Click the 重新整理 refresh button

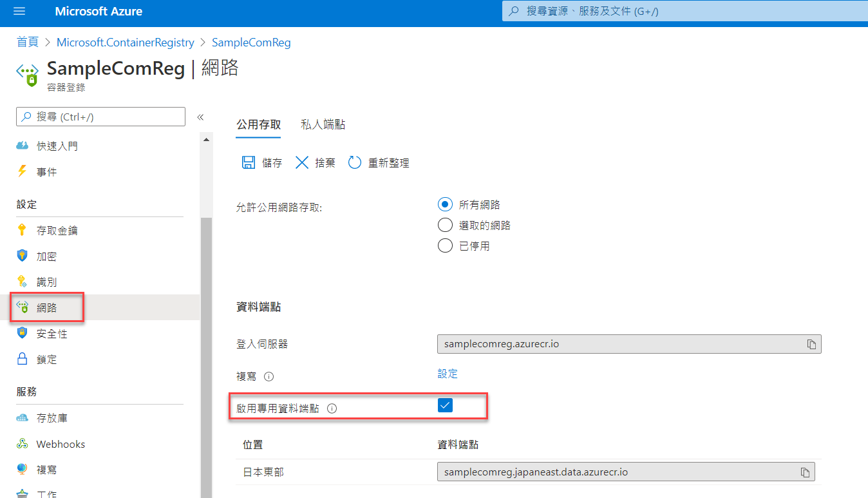tap(379, 163)
